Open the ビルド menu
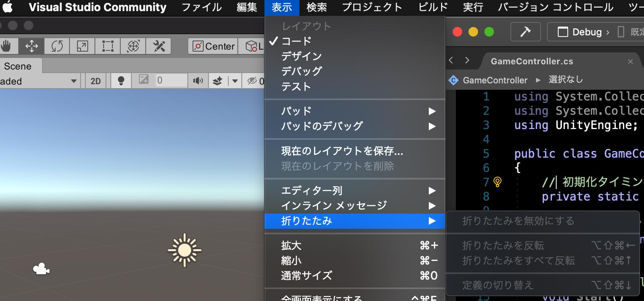Screen dimensions: 644x301 pos(433,7)
